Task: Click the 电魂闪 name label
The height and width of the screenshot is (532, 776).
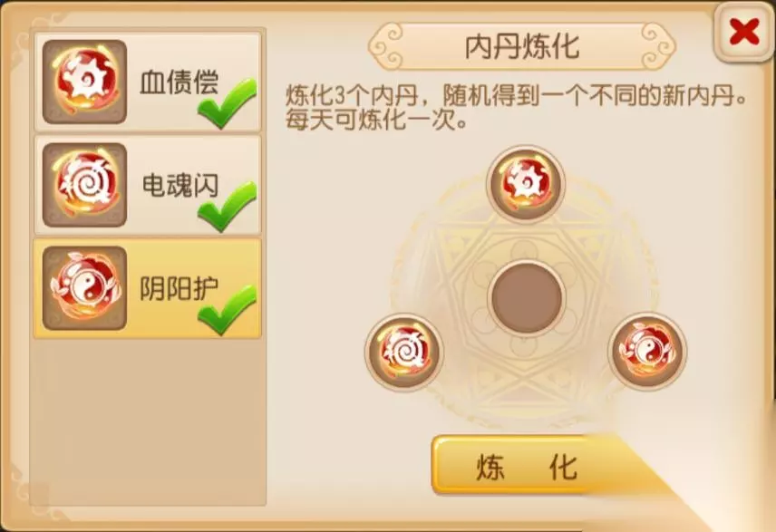Action: tap(180, 185)
